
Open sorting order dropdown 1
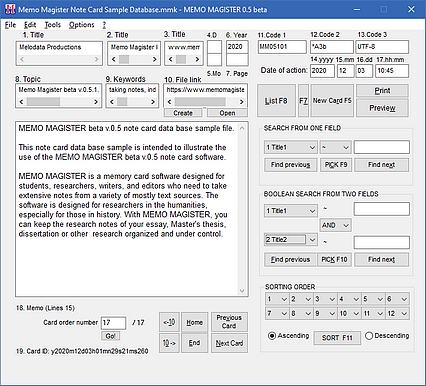277,299
